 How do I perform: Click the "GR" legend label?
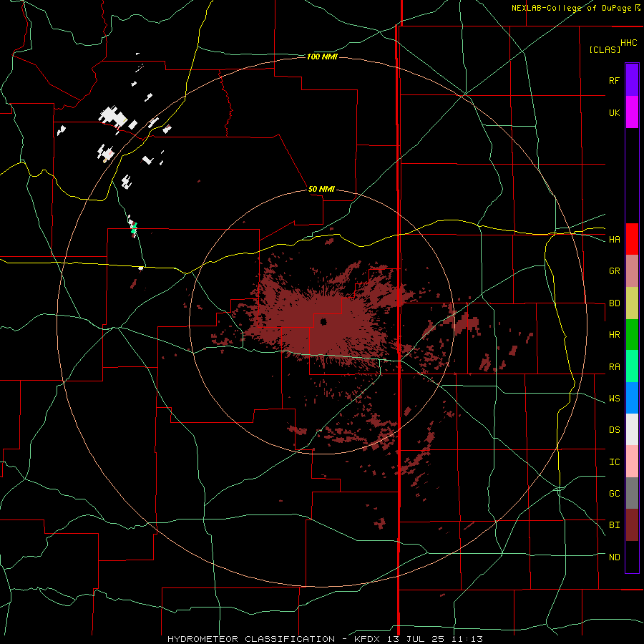click(614, 271)
